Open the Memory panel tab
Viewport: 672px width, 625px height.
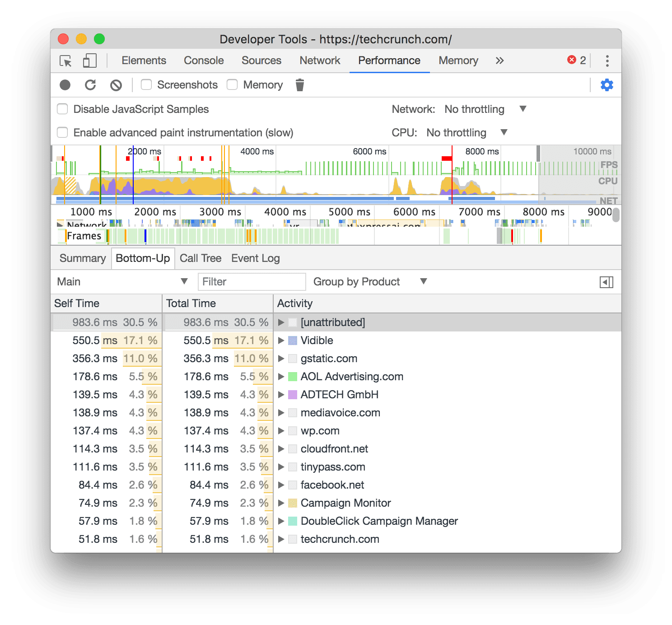point(457,61)
